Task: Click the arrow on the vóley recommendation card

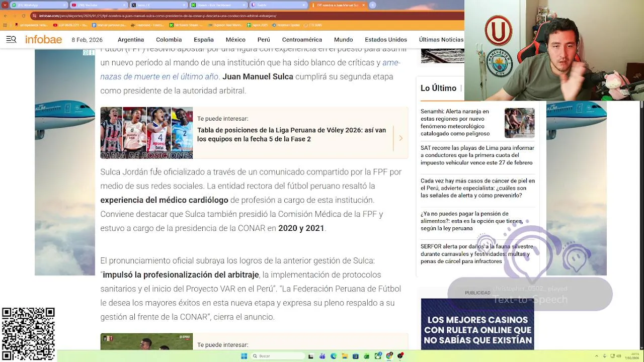Action: coord(400,138)
